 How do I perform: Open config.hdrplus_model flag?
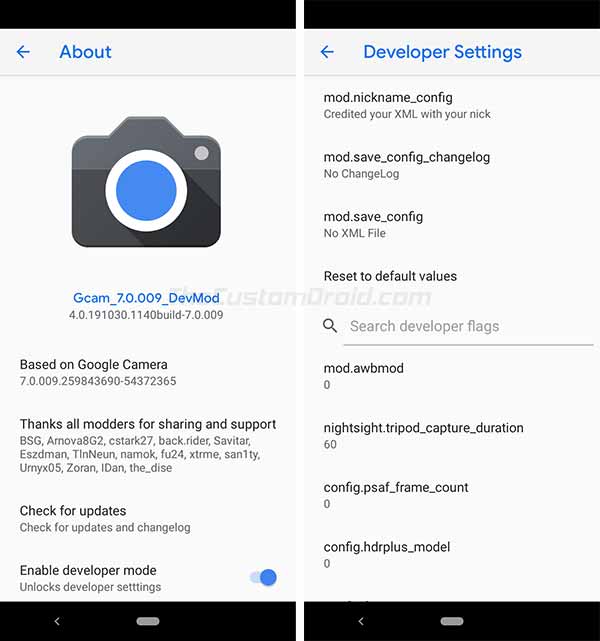[452, 555]
